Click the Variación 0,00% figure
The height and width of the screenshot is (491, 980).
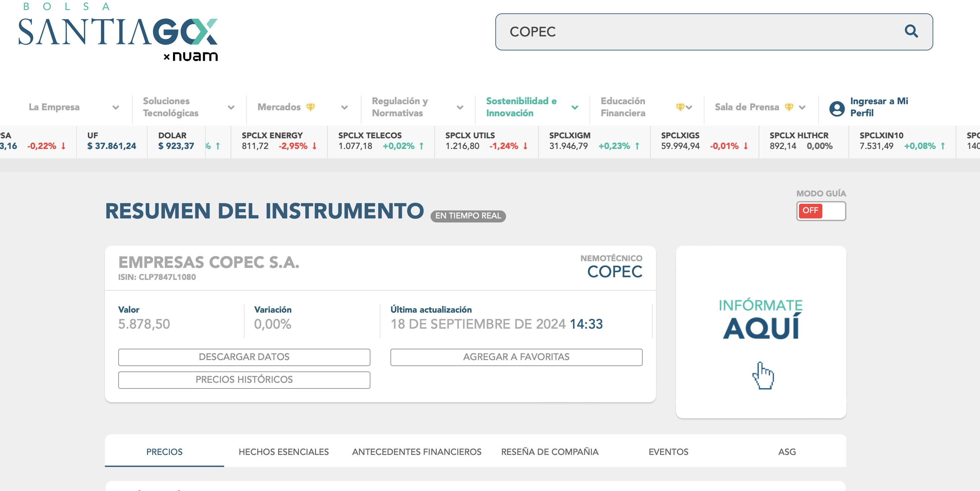coord(273,324)
